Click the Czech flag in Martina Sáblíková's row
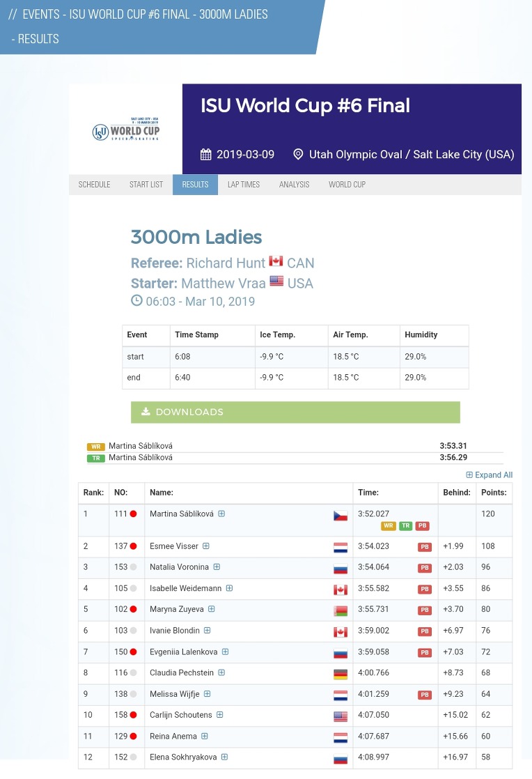 click(341, 516)
